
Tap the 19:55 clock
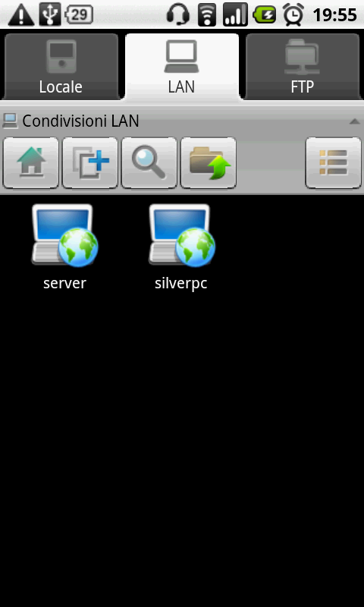tap(334, 15)
